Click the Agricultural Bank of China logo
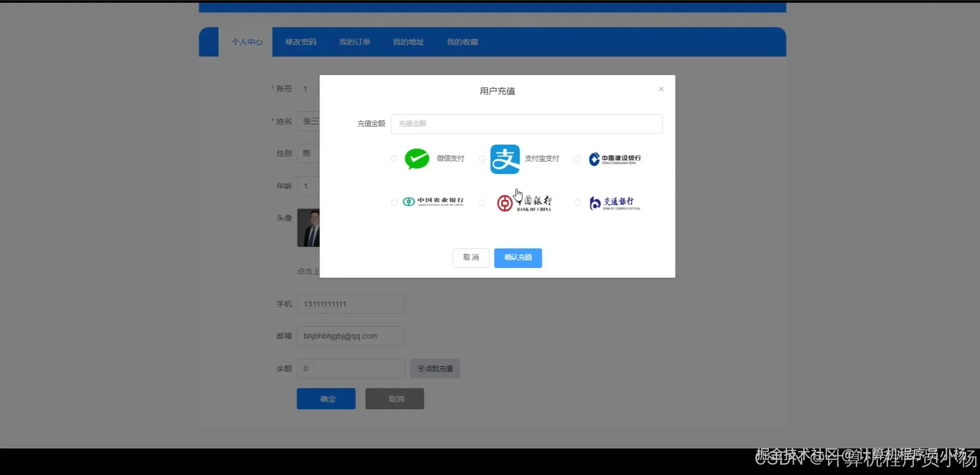This screenshot has height=475, width=980. [x=433, y=201]
